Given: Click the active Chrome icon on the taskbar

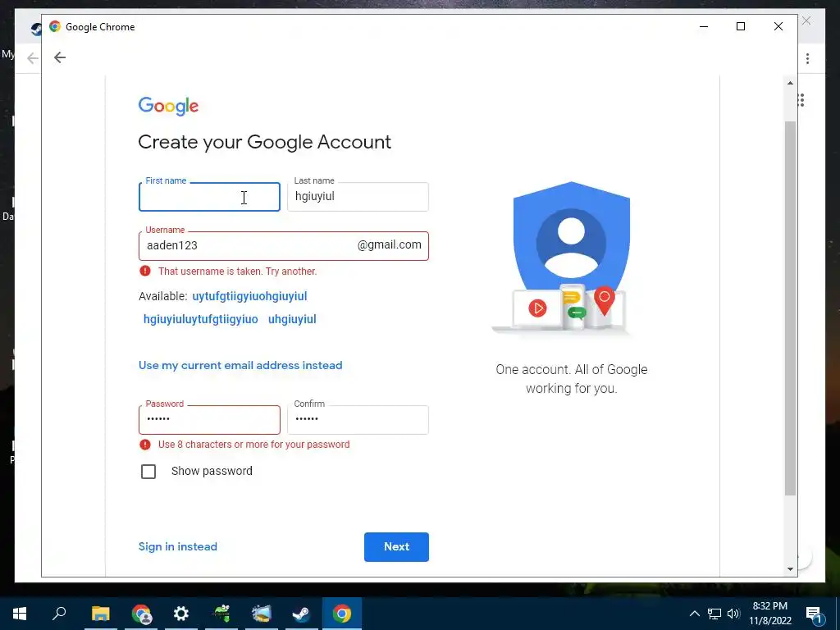Looking at the screenshot, I should click(x=342, y=614).
